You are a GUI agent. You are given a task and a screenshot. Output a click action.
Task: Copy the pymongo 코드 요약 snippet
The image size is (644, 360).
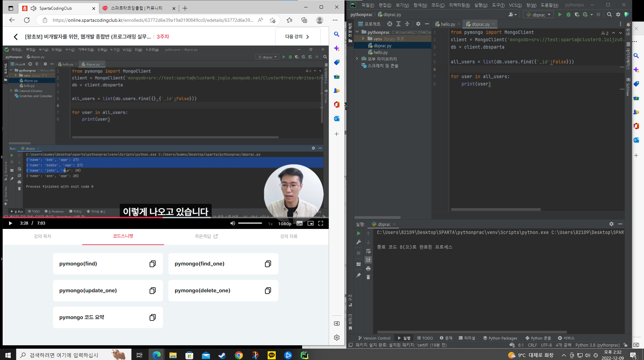tap(153, 317)
